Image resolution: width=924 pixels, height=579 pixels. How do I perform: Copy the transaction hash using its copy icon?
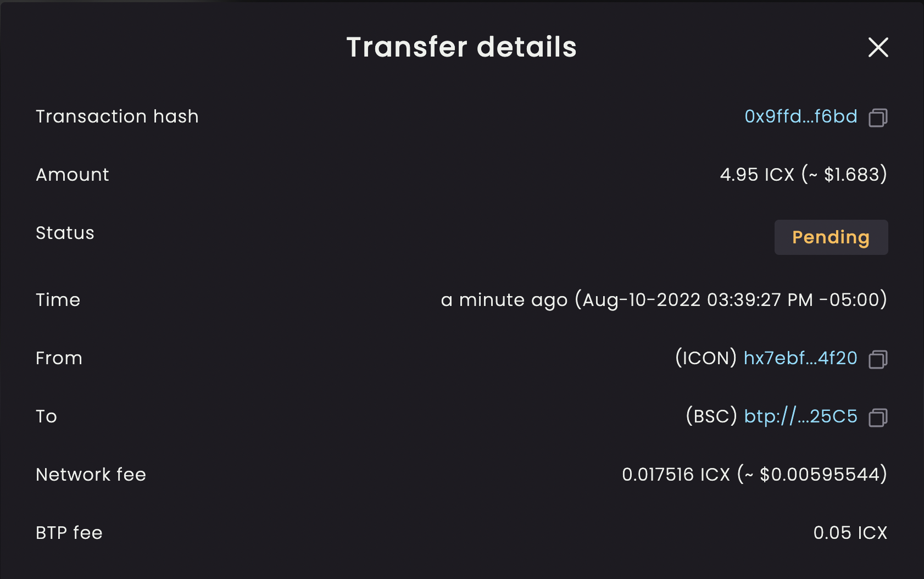click(878, 116)
